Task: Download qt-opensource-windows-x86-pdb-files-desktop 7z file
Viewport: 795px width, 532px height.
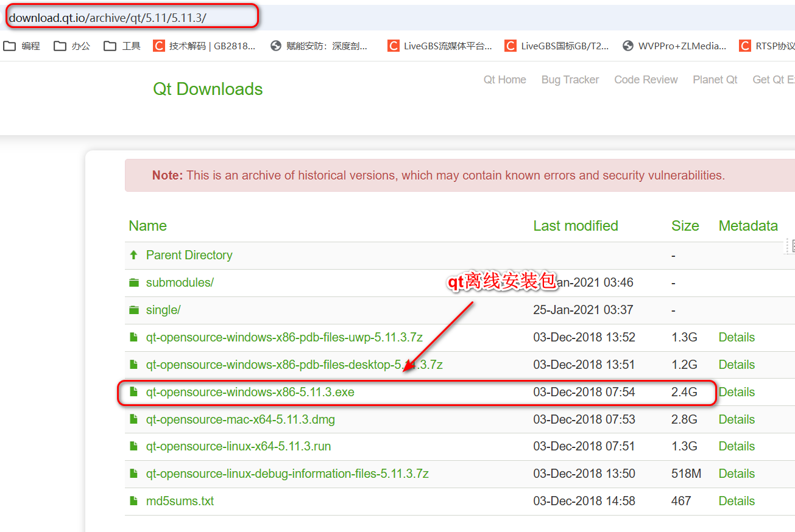Action: coord(294,365)
